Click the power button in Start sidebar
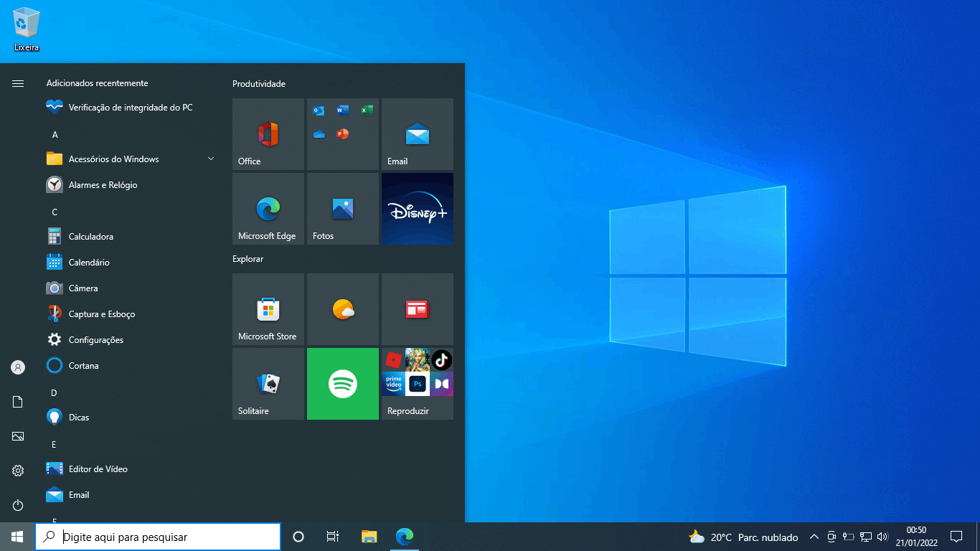 pyautogui.click(x=18, y=505)
